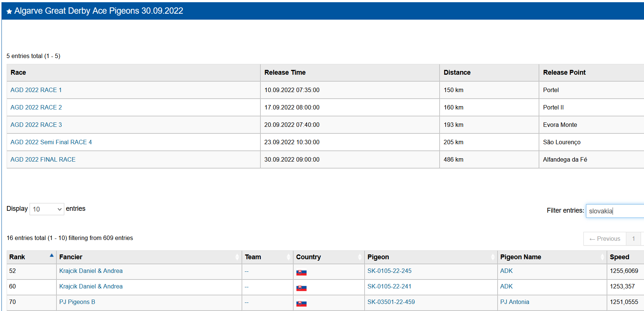
Task: Click the Distance column header
Action: (x=489, y=72)
